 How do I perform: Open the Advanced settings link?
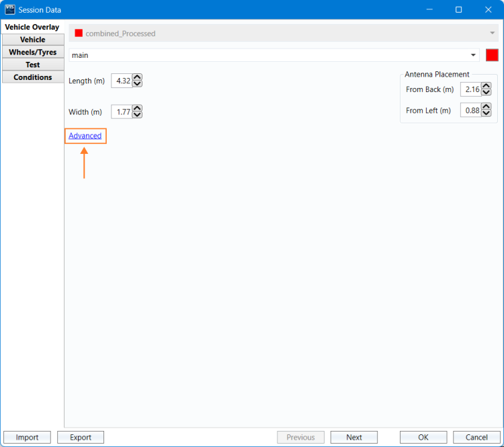[85, 136]
